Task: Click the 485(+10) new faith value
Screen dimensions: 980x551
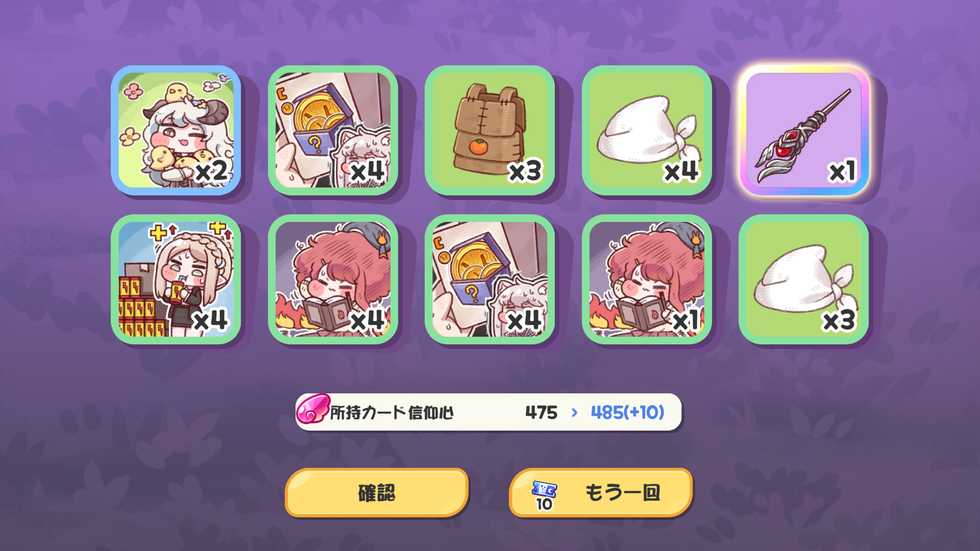Action: (627, 412)
